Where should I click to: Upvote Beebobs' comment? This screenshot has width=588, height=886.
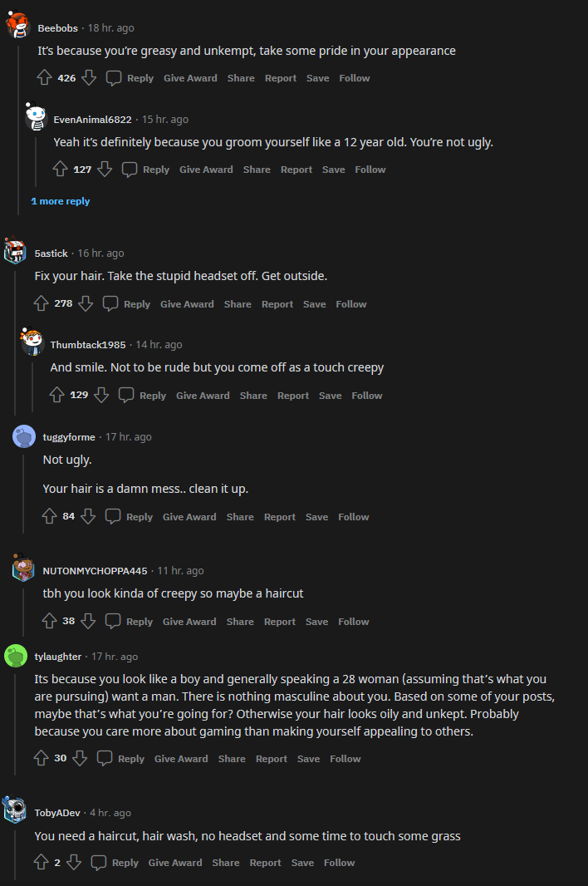[43, 77]
